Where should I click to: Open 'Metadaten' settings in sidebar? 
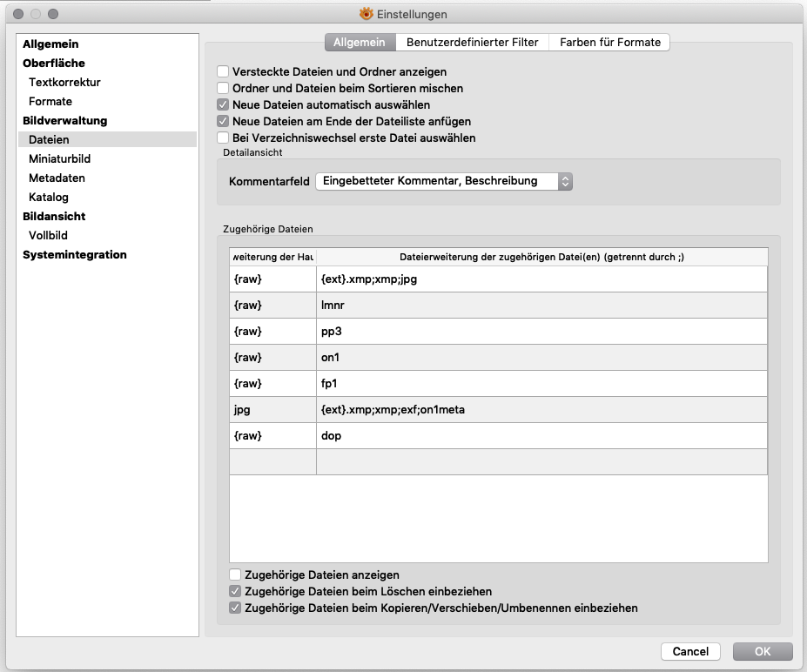pyautogui.click(x=57, y=178)
